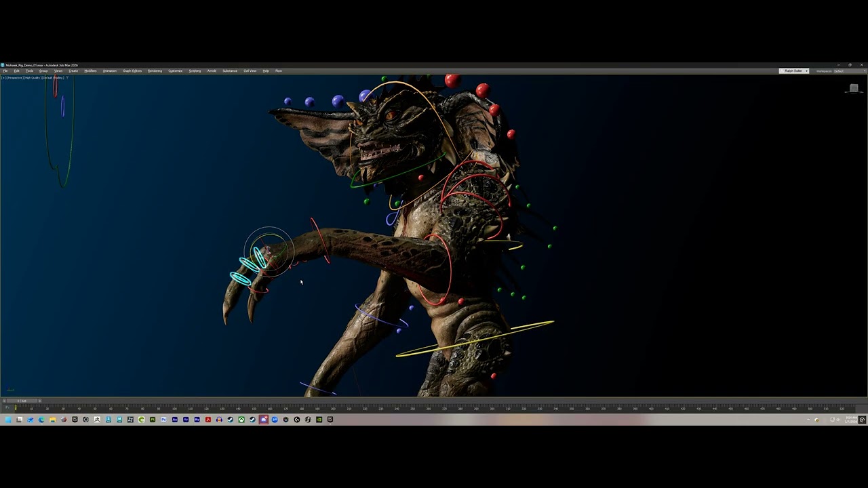
Task: Open the NVIDIA app taskbar icon
Action: click(319, 420)
